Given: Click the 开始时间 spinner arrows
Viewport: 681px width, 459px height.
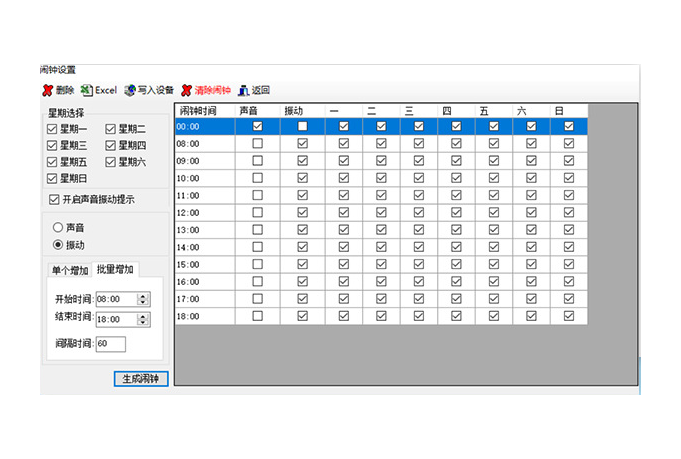Looking at the screenshot, I should (143, 299).
